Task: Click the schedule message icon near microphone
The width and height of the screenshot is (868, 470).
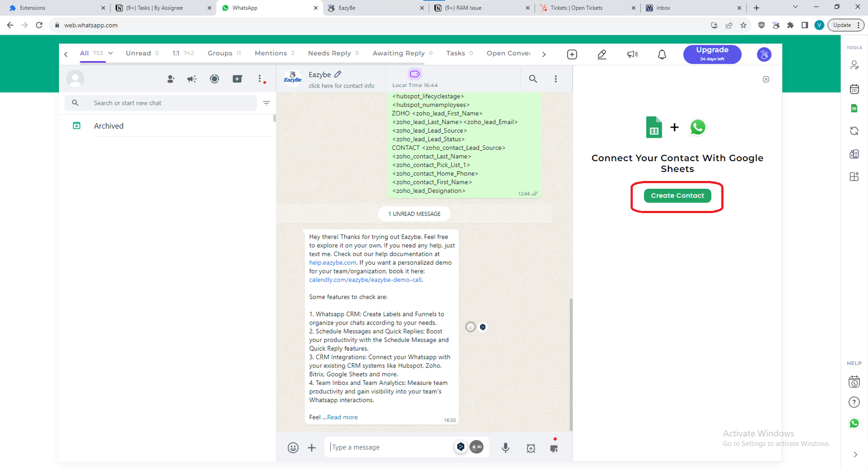Action: [x=531, y=448]
